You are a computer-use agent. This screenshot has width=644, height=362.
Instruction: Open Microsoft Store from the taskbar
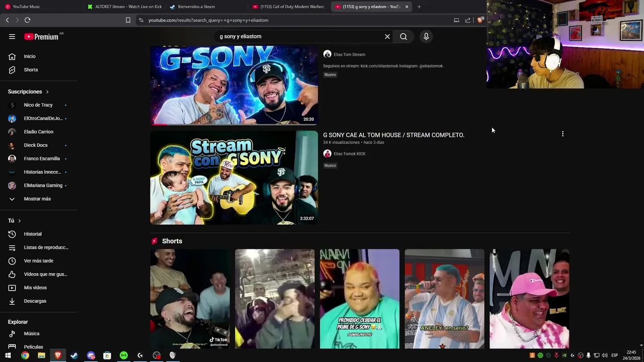(107, 355)
